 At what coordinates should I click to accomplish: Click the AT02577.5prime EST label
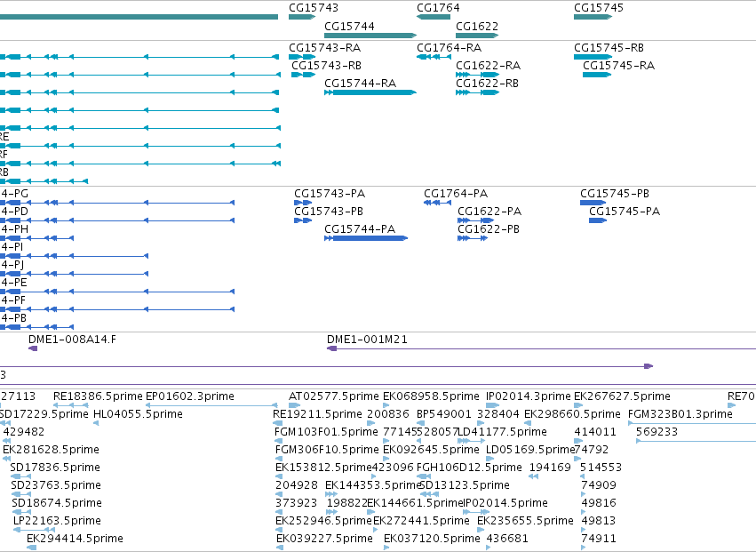pos(334,396)
